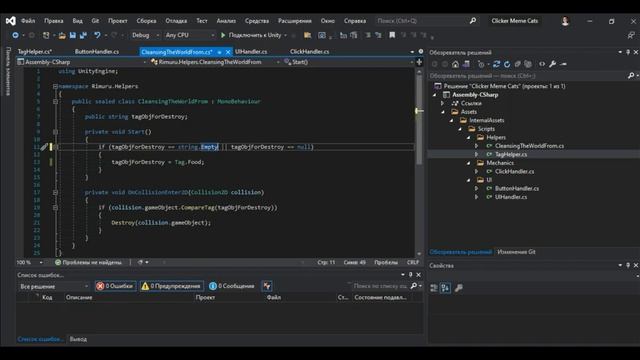Click the Navigate Backward arrow icon

click(x=15, y=36)
